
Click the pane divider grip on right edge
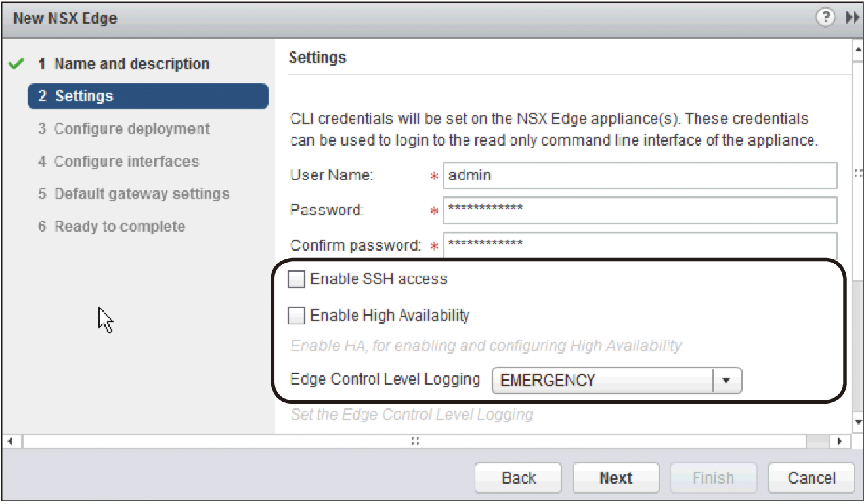(x=858, y=173)
